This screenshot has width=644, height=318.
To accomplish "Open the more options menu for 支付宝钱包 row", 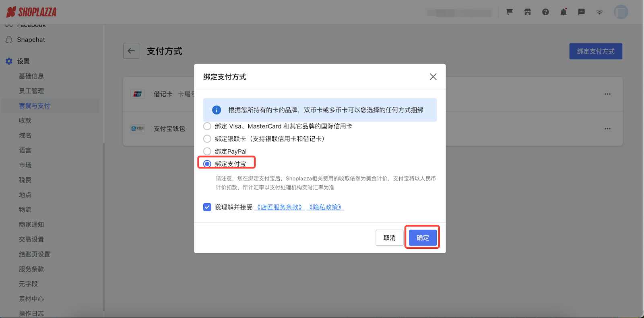I will [x=607, y=129].
